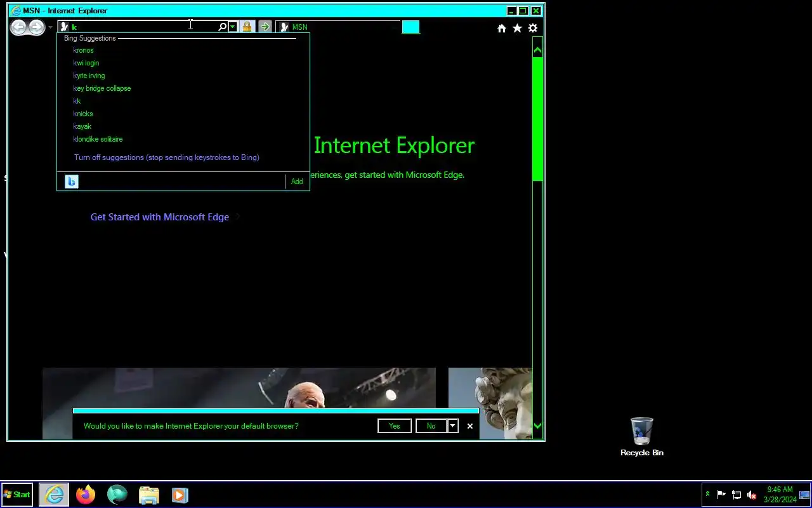Click the 'Internet Explorer' heading text

tap(394, 145)
